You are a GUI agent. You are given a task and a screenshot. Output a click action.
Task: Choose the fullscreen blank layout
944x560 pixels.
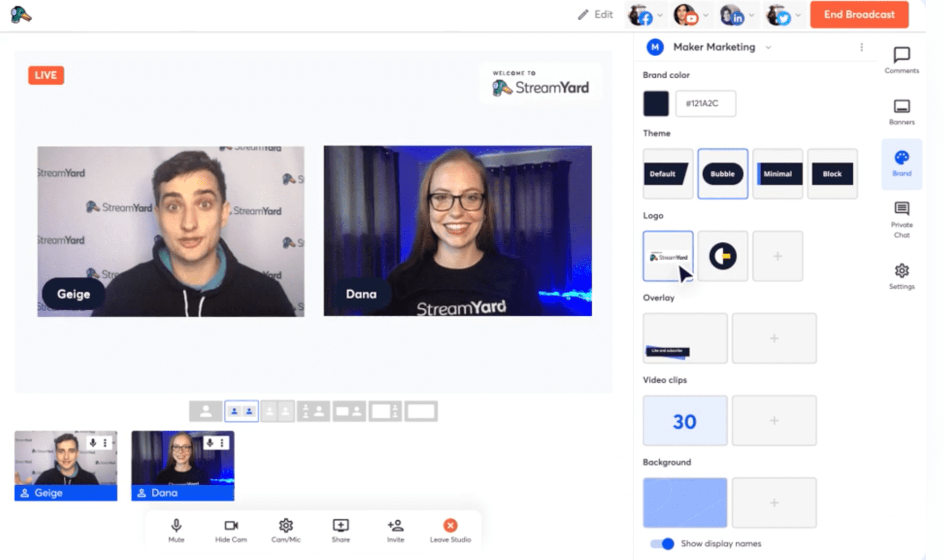coord(421,411)
